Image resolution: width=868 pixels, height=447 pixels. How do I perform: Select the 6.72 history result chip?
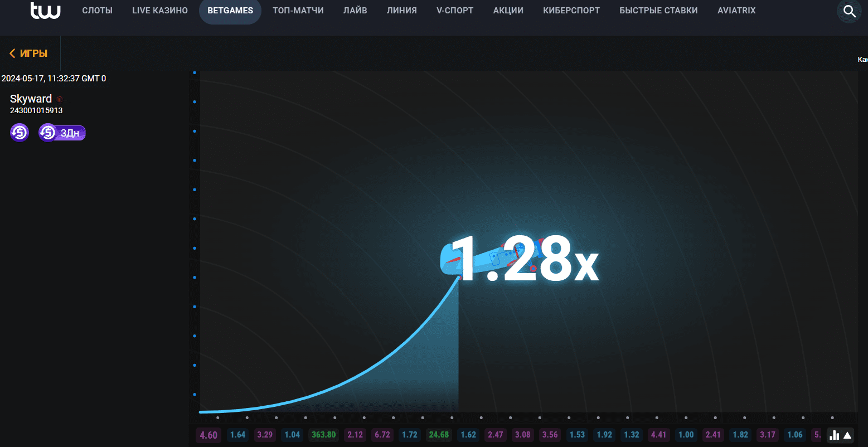pyautogui.click(x=382, y=435)
